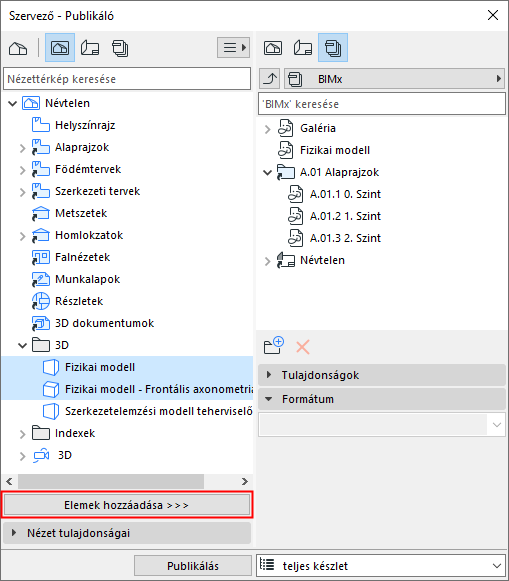509x581 pixels.
Task: Select the A.01 Alaprajzok folder
Action: [x=339, y=172]
